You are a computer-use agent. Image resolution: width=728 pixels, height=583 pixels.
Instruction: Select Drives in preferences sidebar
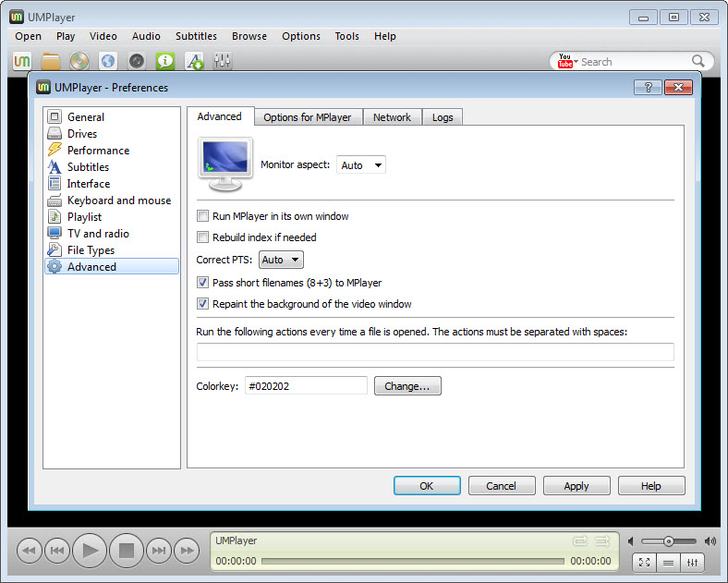coord(112,134)
